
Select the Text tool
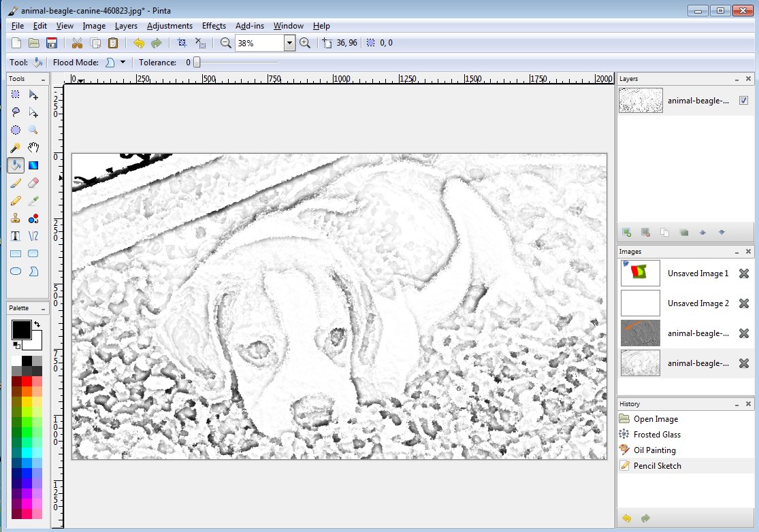pos(15,235)
